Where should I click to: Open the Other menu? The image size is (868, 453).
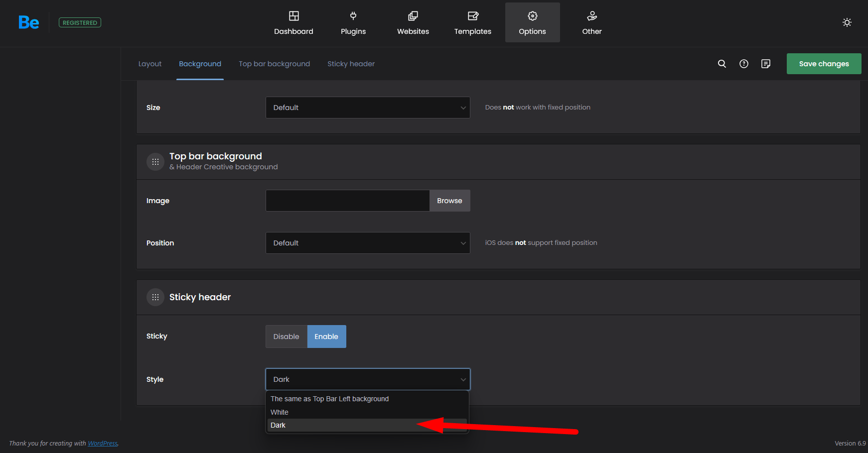pos(591,23)
